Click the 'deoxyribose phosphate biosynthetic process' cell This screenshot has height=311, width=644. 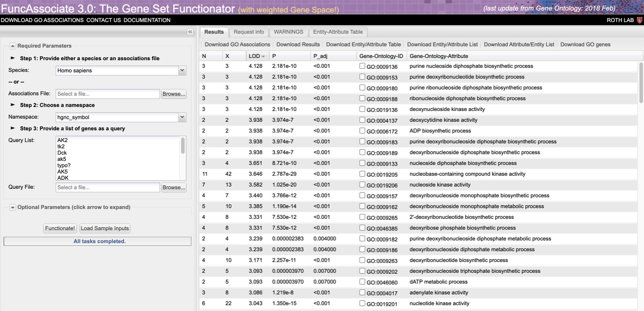click(463, 228)
